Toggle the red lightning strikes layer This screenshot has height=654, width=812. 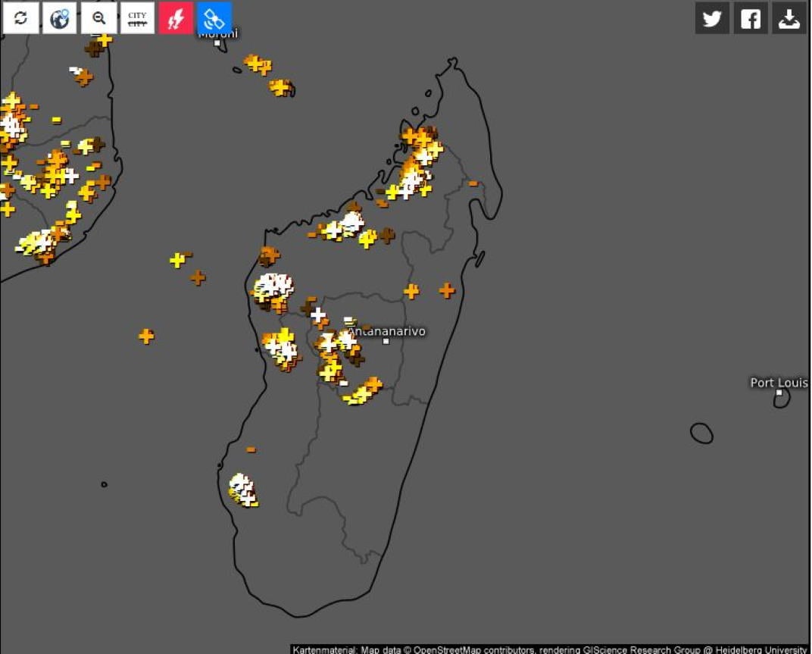[x=176, y=18]
